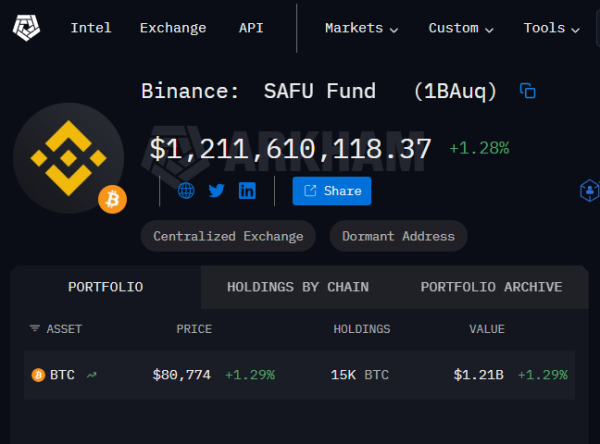Click the BTC asset name
The width and height of the screenshot is (600, 444).
point(62,375)
